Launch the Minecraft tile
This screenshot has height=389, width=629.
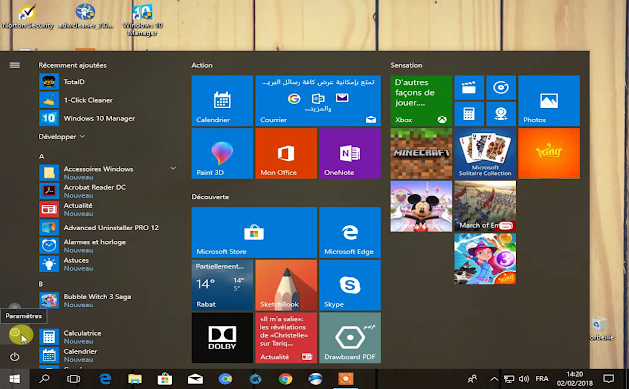(x=421, y=153)
